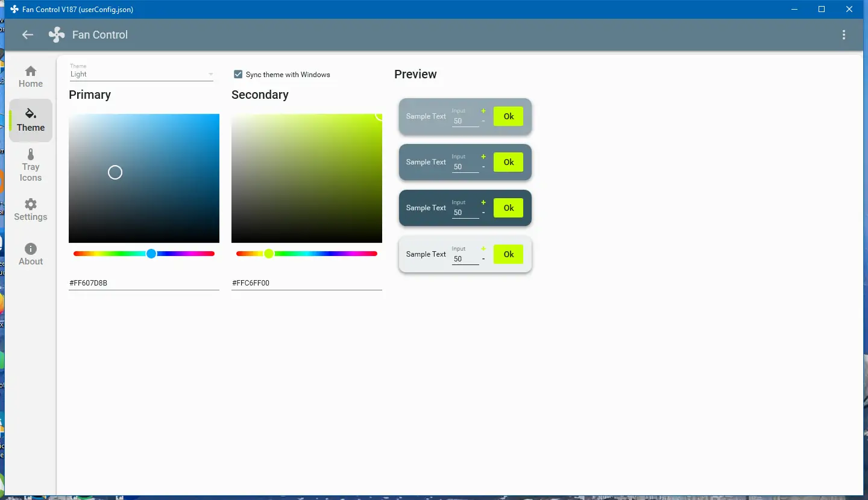868x500 pixels.
Task: Focus the Secondary hex field #FFC6FF00
Action: [307, 283]
